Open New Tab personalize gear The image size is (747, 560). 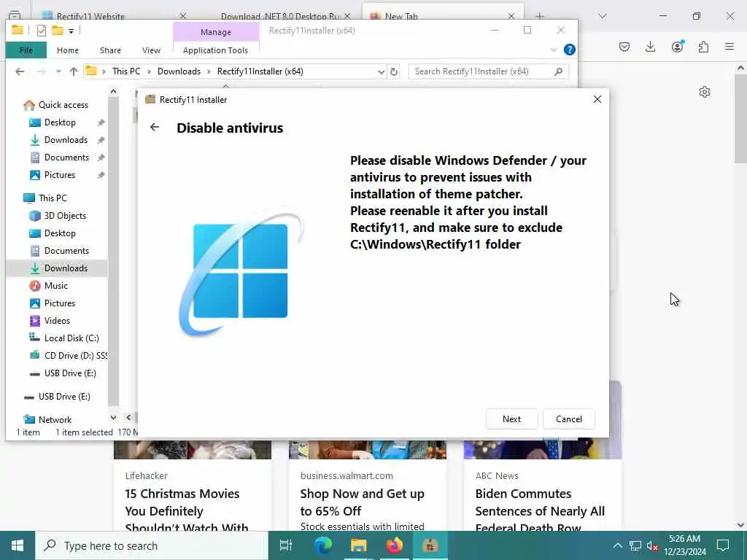coord(705,92)
